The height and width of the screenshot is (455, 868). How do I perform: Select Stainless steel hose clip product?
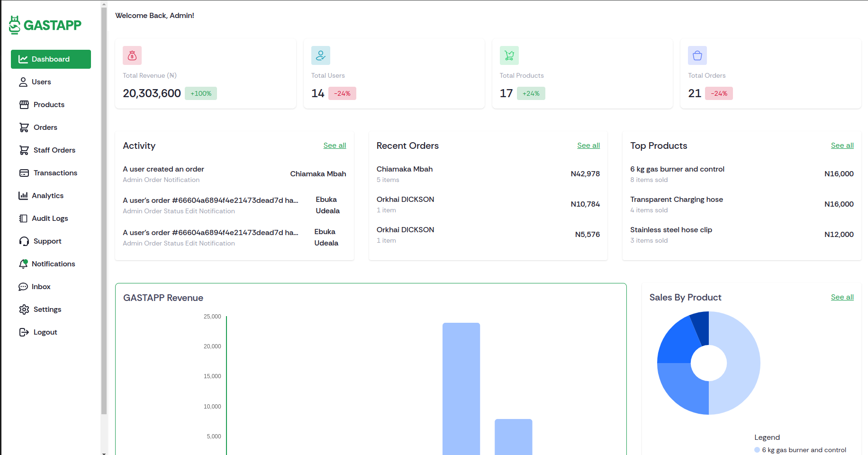[x=671, y=230]
